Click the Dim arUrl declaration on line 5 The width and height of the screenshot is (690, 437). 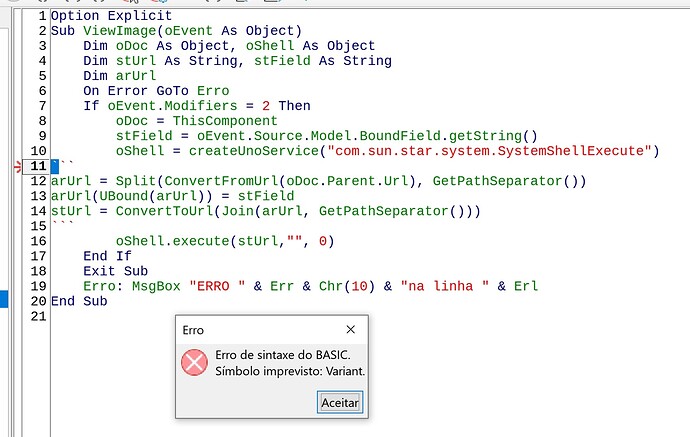click(x=120, y=76)
